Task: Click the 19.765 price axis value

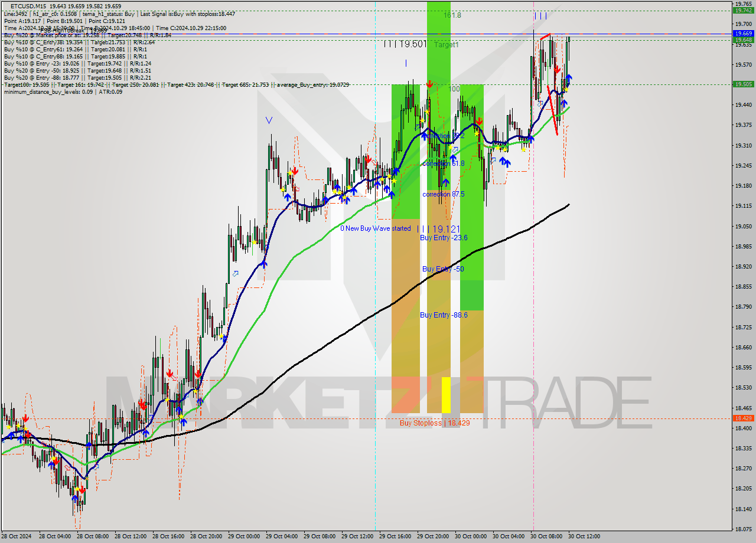Action: (743, 4)
